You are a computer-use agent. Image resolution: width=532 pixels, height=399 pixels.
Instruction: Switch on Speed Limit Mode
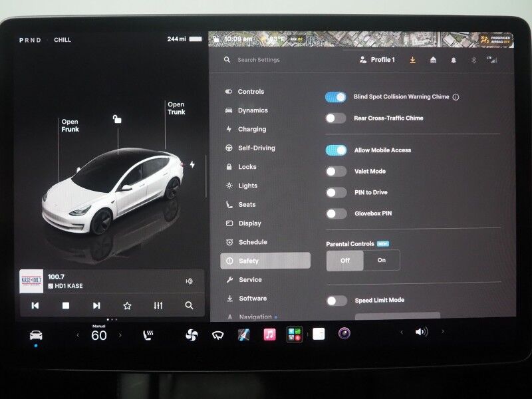(337, 301)
